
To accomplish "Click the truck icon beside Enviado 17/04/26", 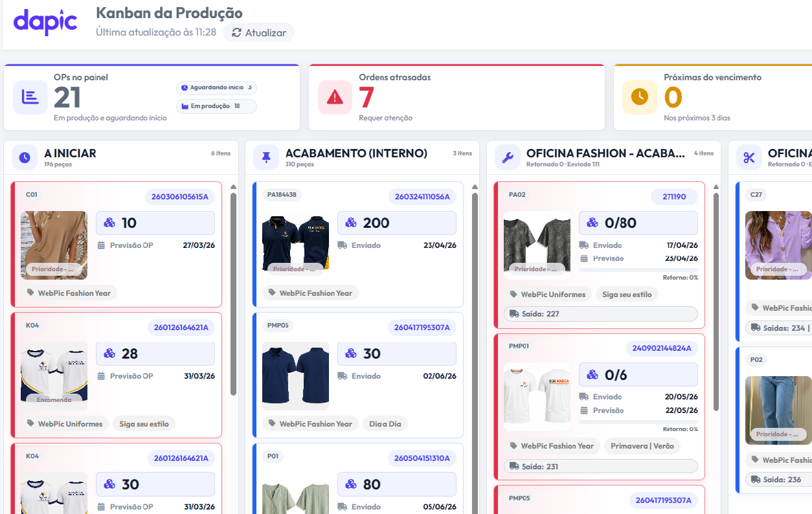I will click(x=584, y=245).
